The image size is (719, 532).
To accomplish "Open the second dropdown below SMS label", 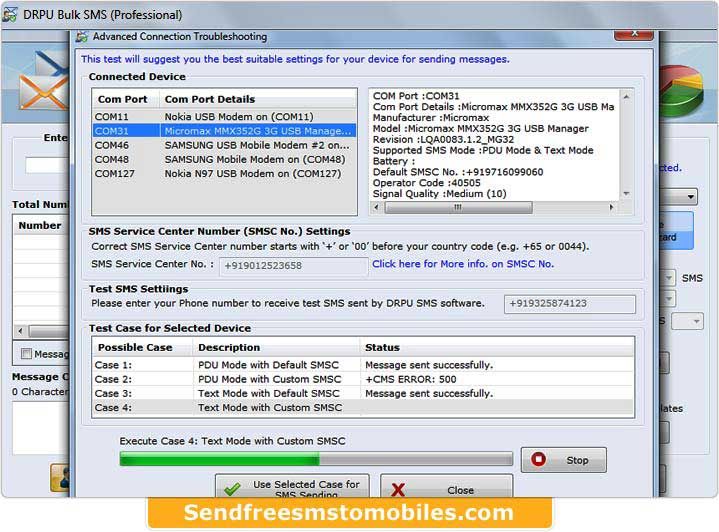I will pos(669,299).
